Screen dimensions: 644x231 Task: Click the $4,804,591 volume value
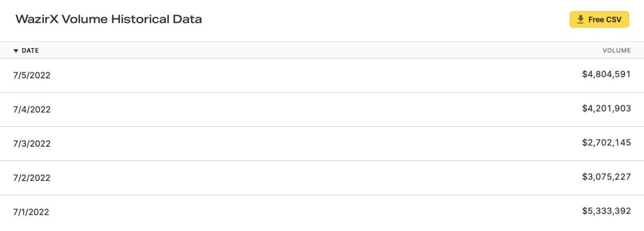[606, 75]
